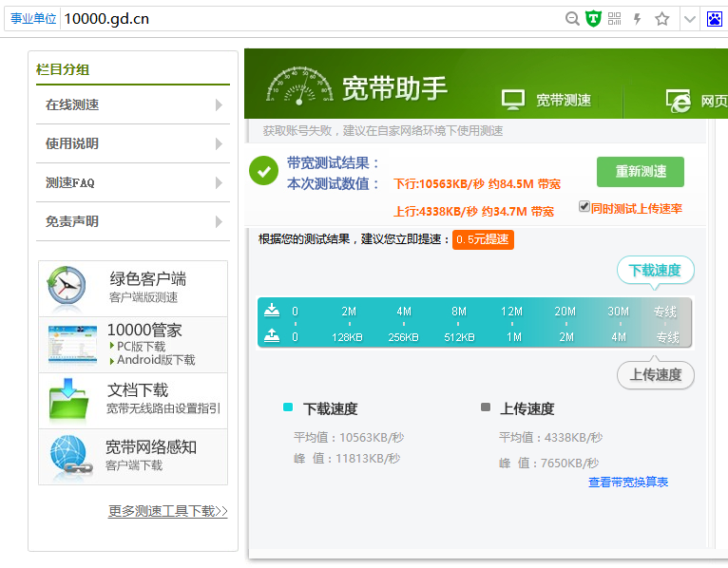
Task: Click the gray 上传速度 legend swatch
Action: (486, 407)
